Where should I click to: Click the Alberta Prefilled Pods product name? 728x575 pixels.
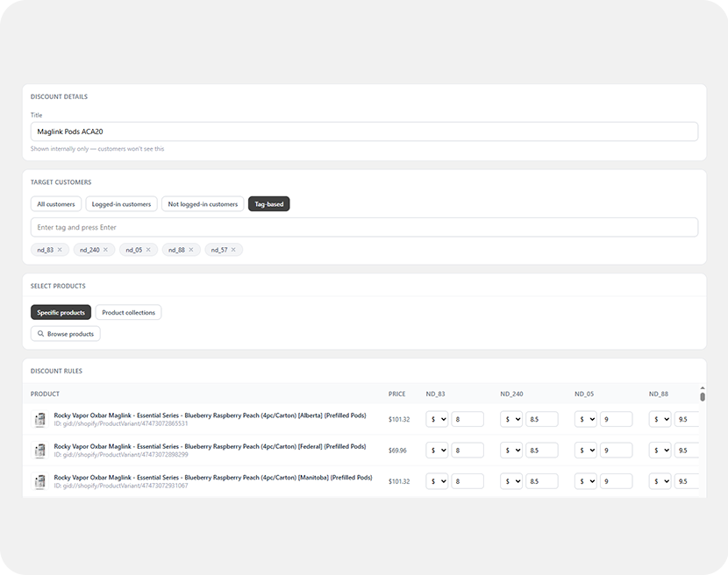[x=210, y=415]
